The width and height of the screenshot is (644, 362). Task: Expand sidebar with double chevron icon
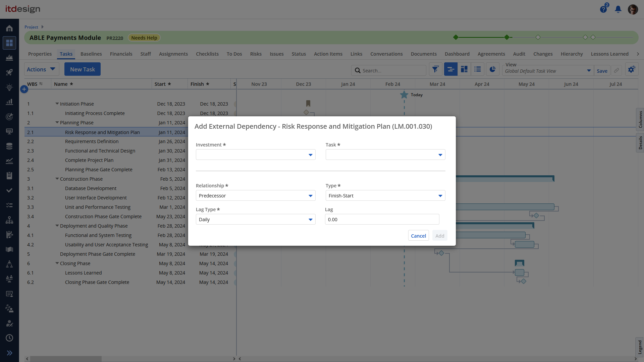coord(9,353)
